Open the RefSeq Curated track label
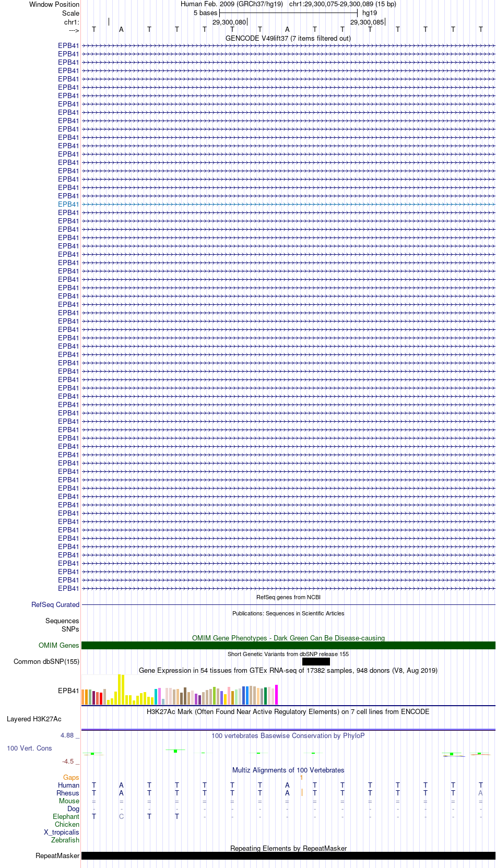The image size is (496, 868). click(x=55, y=604)
